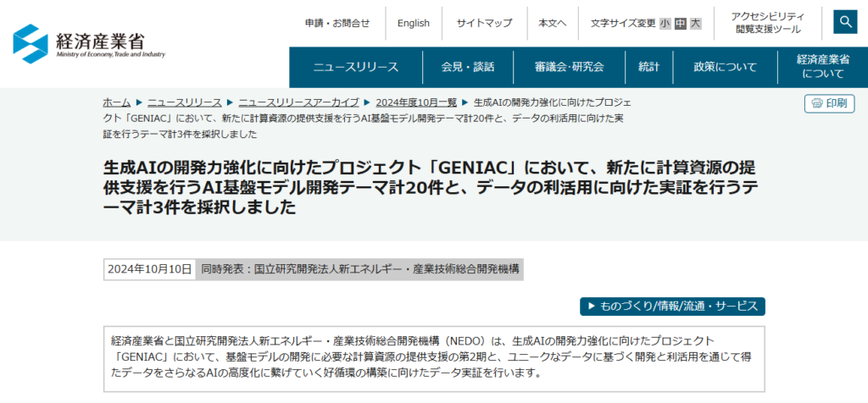Screen dimensions: 868x403
Task: Click the 申請・お問合せ link
Action: [337, 24]
